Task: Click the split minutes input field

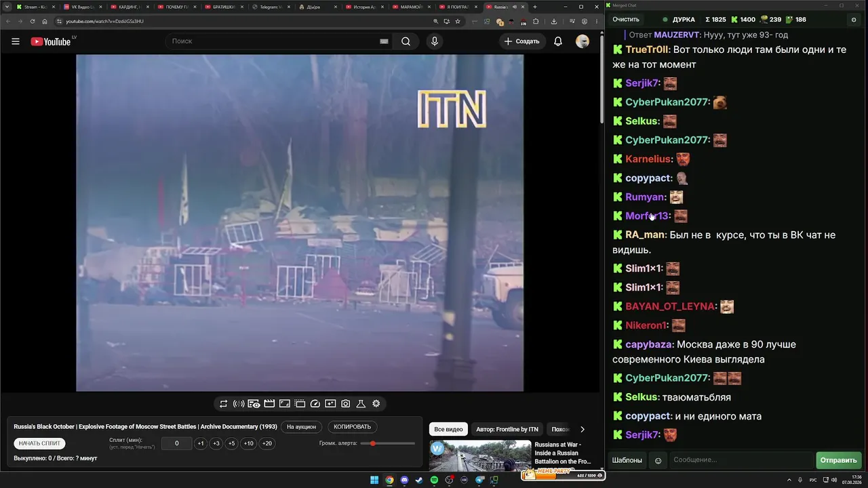Action: [x=176, y=443]
